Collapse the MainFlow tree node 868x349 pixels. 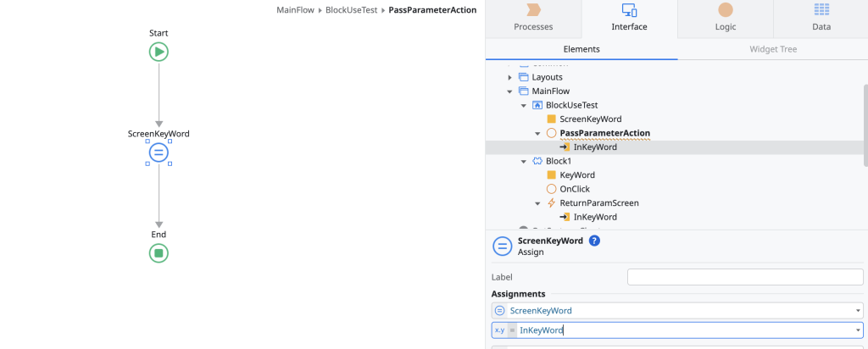(x=509, y=91)
